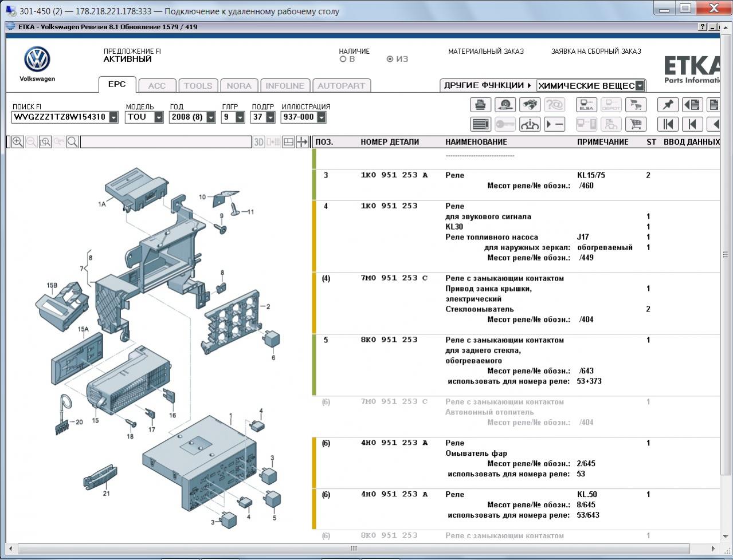The width and height of the screenshot is (733, 560).
Task: Go to previous illustration with bar-arrow icon
Action: [692, 124]
